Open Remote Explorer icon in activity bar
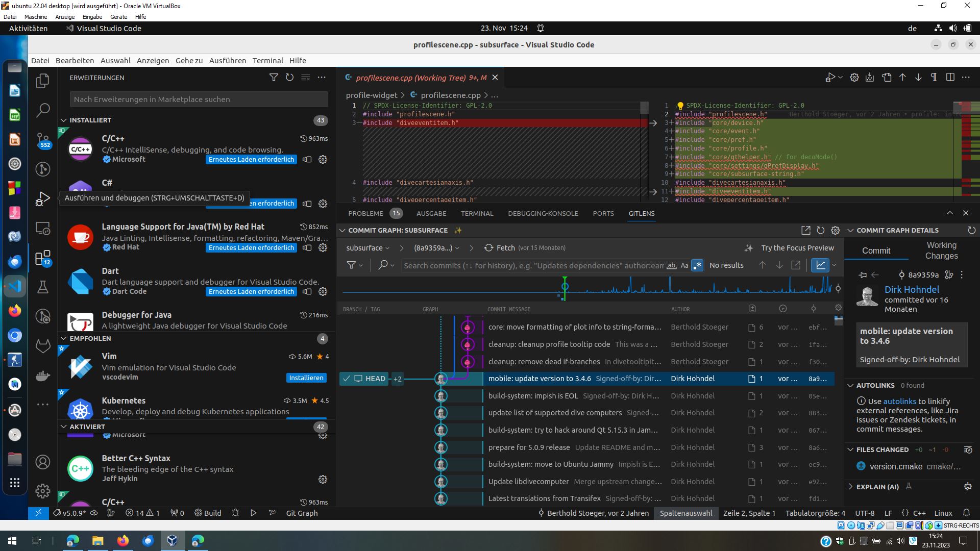The image size is (980, 551). tap(43, 228)
